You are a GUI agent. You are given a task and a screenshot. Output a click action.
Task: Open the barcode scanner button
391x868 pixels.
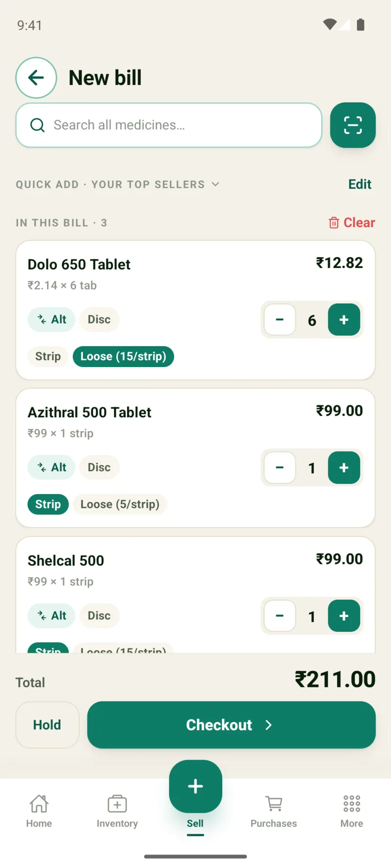[353, 125]
